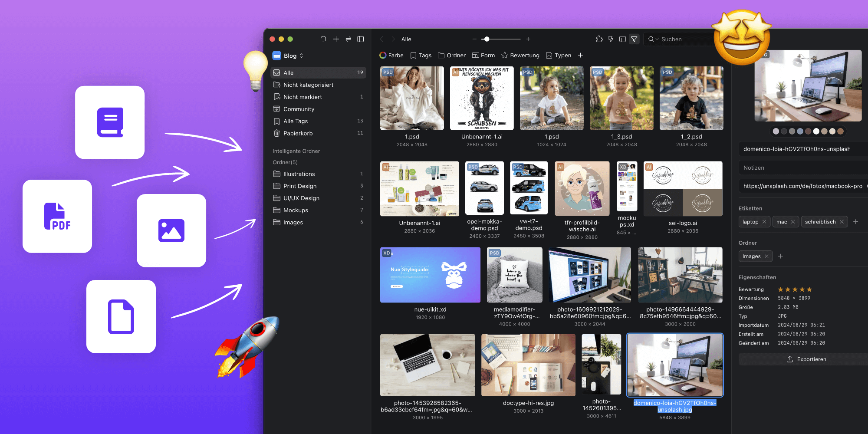The width and height of the screenshot is (868, 434).
Task: Click the Exportieren button
Action: (806, 359)
